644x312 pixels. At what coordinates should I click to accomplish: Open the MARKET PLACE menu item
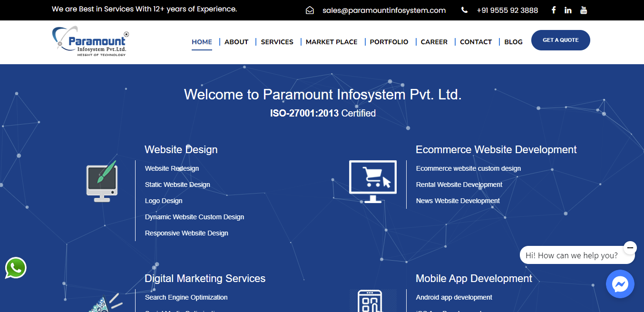(x=332, y=42)
